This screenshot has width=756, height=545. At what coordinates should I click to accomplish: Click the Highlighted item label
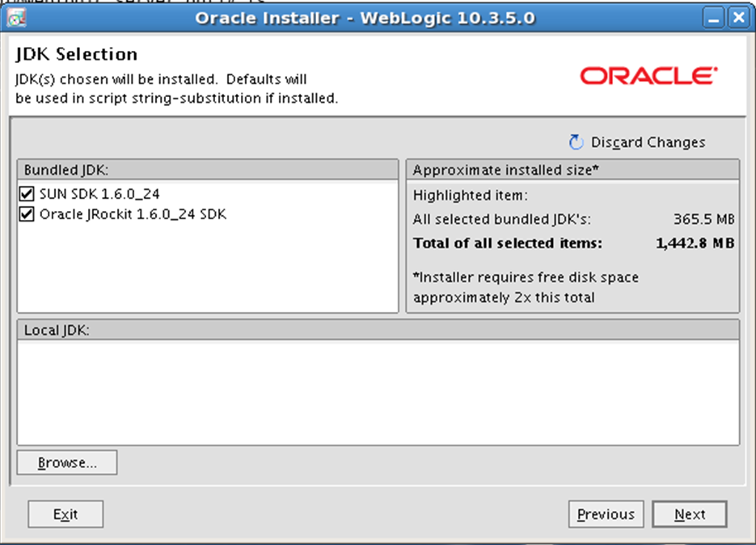(x=470, y=196)
